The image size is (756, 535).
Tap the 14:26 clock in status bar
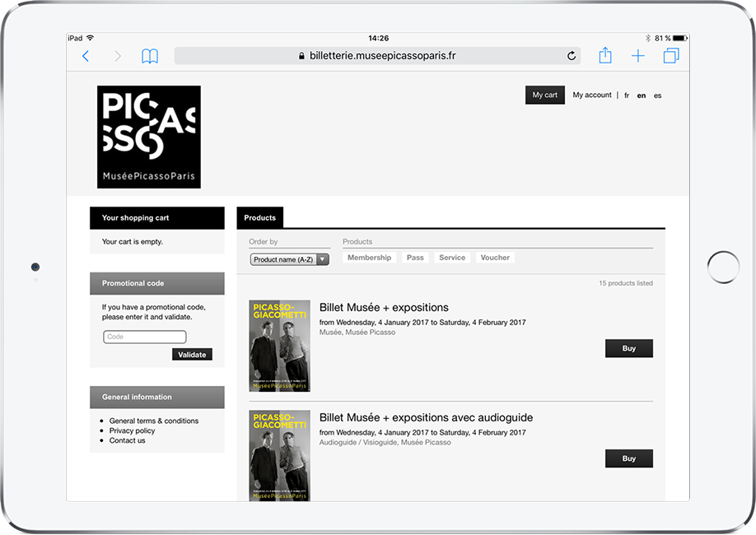tap(379, 38)
